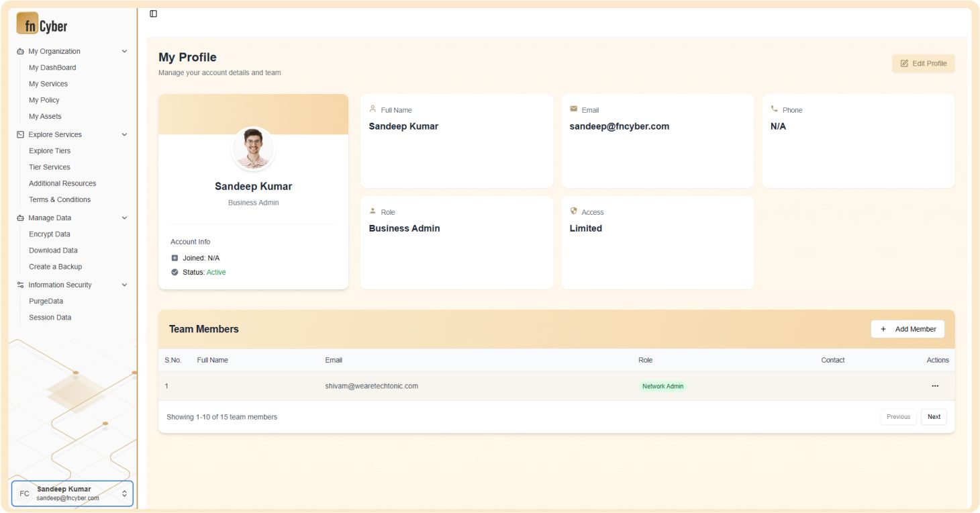This screenshot has width=980, height=513.
Task: Click shivam@wearetechtonic.com email cell
Action: point(372,386)
